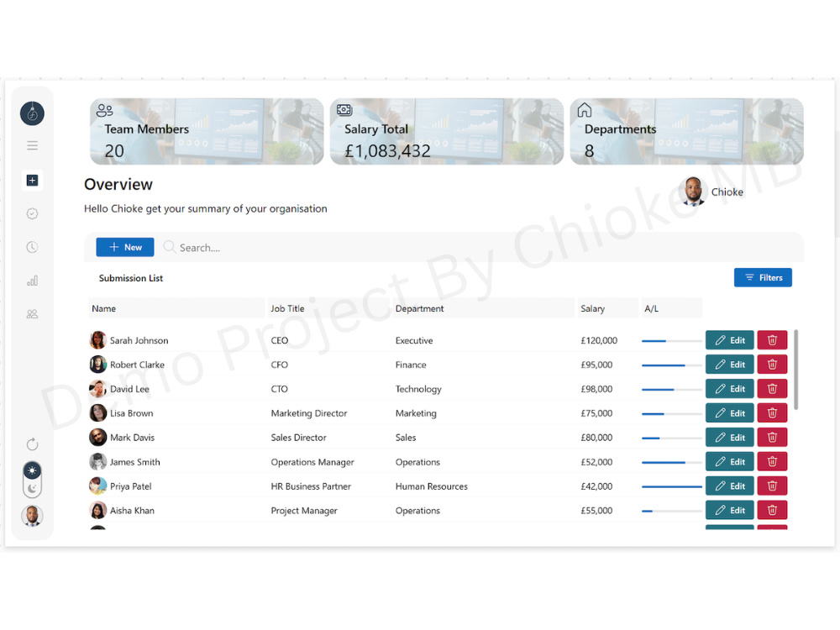Click the £42,000 salary cell
The image size is (840, 630).
coord(596,486)
